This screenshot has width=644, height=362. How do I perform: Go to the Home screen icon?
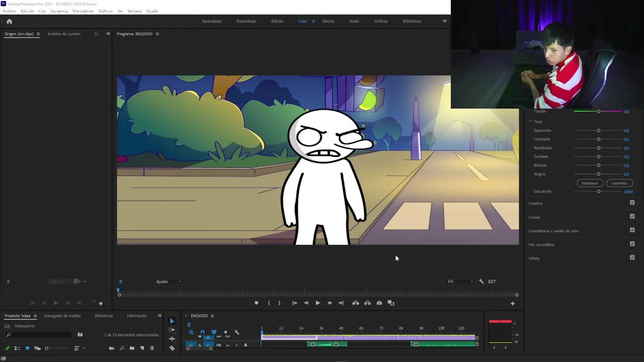(x=9, y=21)
